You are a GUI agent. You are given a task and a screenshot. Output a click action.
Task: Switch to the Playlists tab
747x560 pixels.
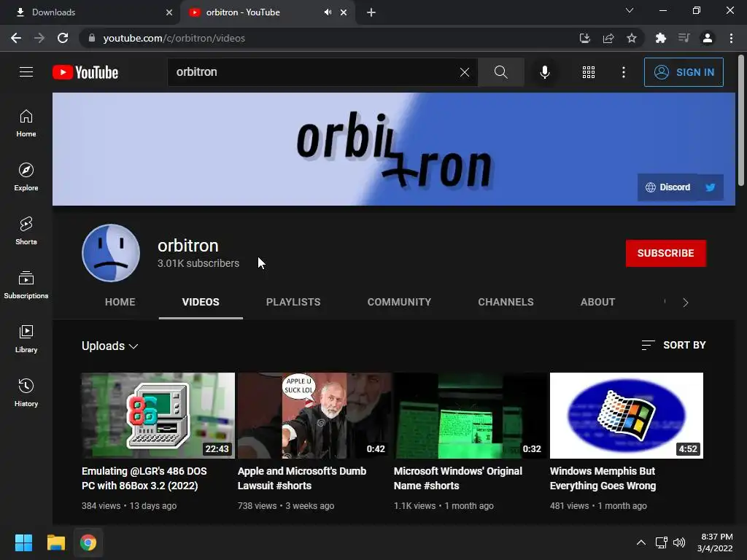[x=293, y=302]
